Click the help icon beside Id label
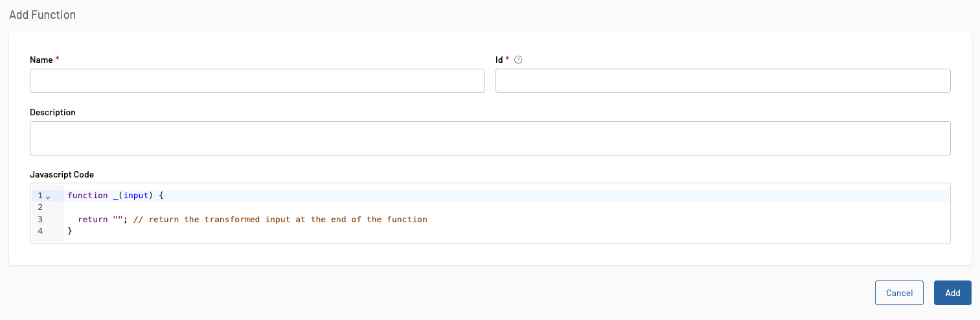The image size is (980, 320). click(518, 60)
